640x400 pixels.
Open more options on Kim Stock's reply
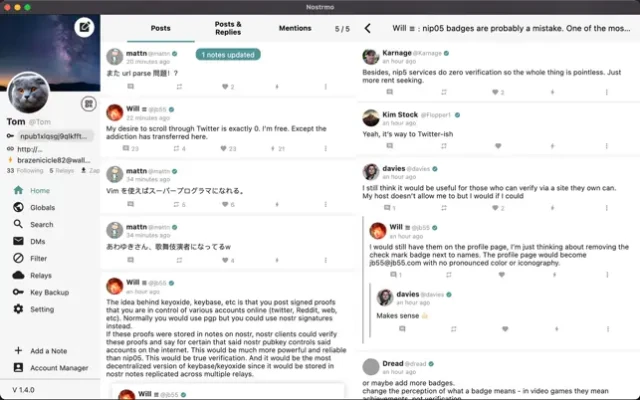[x=607, y=146]
